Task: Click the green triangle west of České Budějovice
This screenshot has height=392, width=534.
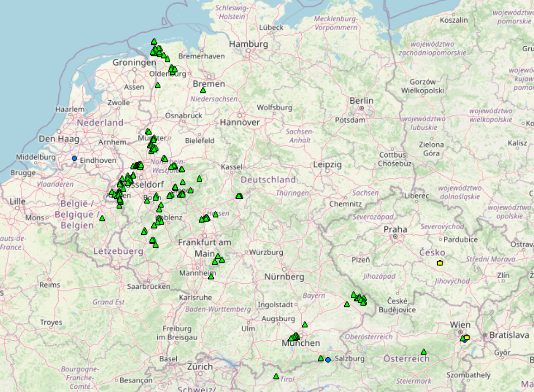Action: tap(347, 304)
